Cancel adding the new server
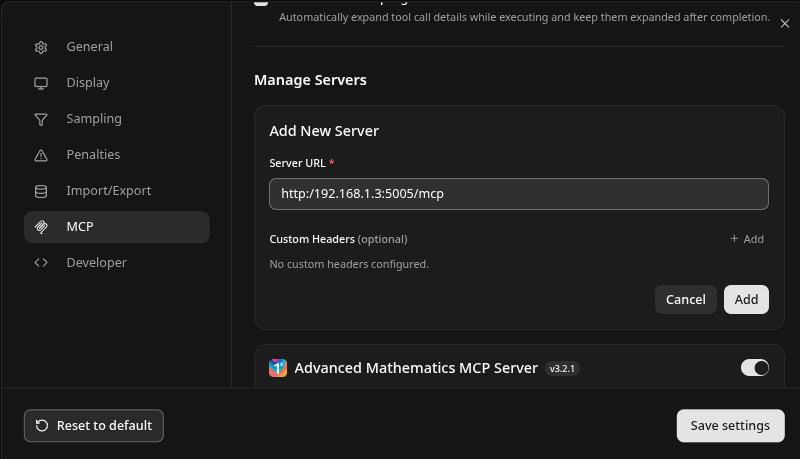The height and width of the screenshot is (459, 800). point(685,299)
